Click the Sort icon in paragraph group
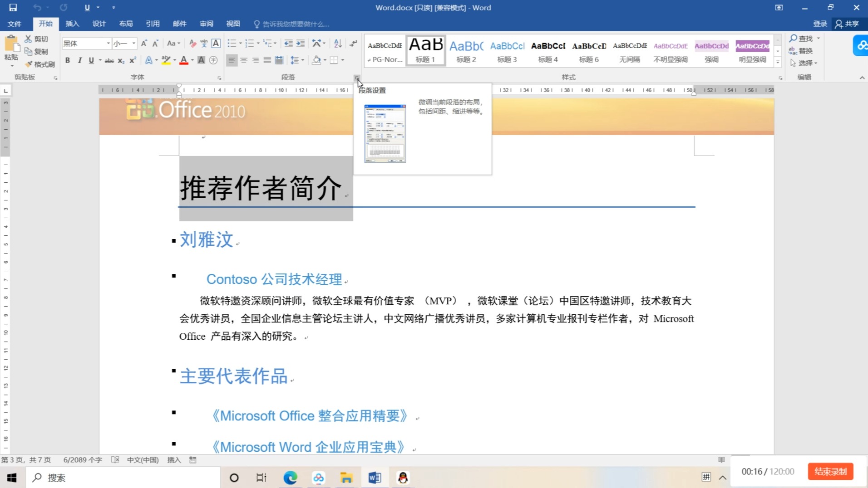This screenshot has width=868, height=488. 338,44
